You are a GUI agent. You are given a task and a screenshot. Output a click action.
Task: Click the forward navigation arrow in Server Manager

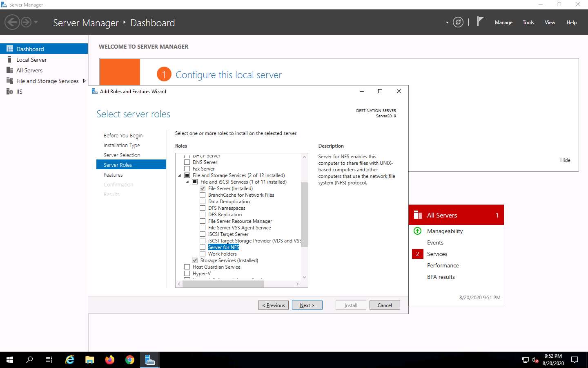pos(26,22)
